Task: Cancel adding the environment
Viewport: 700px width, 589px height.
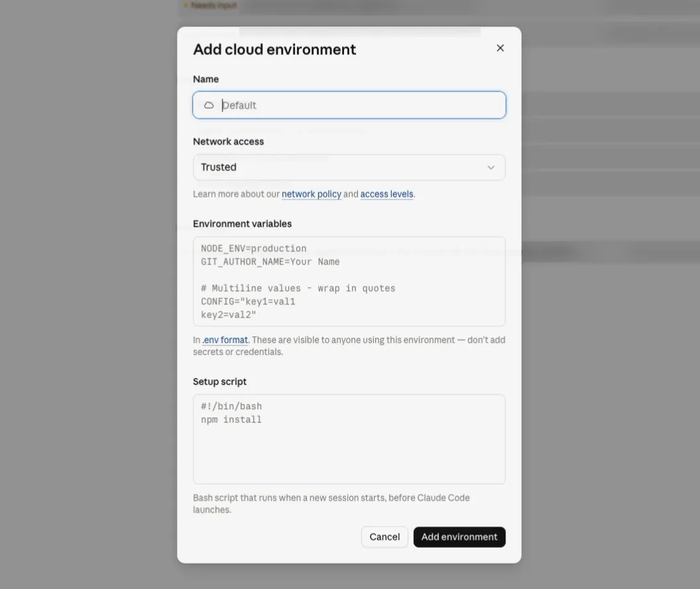Action: pos(384,537)
